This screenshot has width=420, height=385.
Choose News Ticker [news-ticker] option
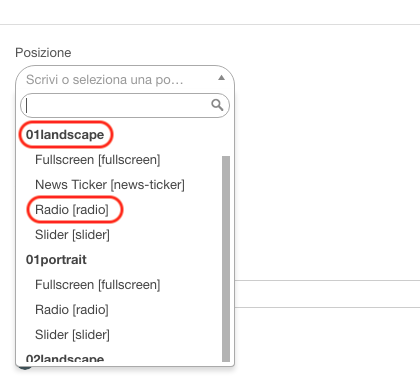click(110, 185)
